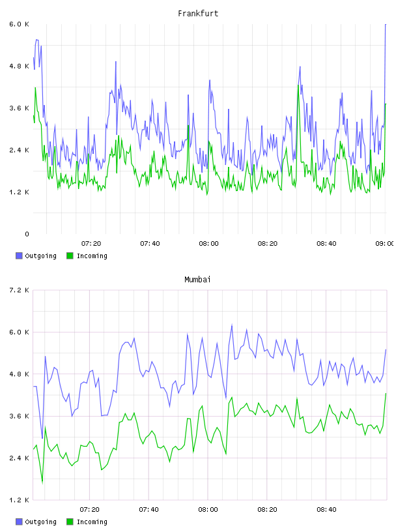Toggle the Incoming label in Frankfurt legend

pyautogui.click(x=92, y=256)
